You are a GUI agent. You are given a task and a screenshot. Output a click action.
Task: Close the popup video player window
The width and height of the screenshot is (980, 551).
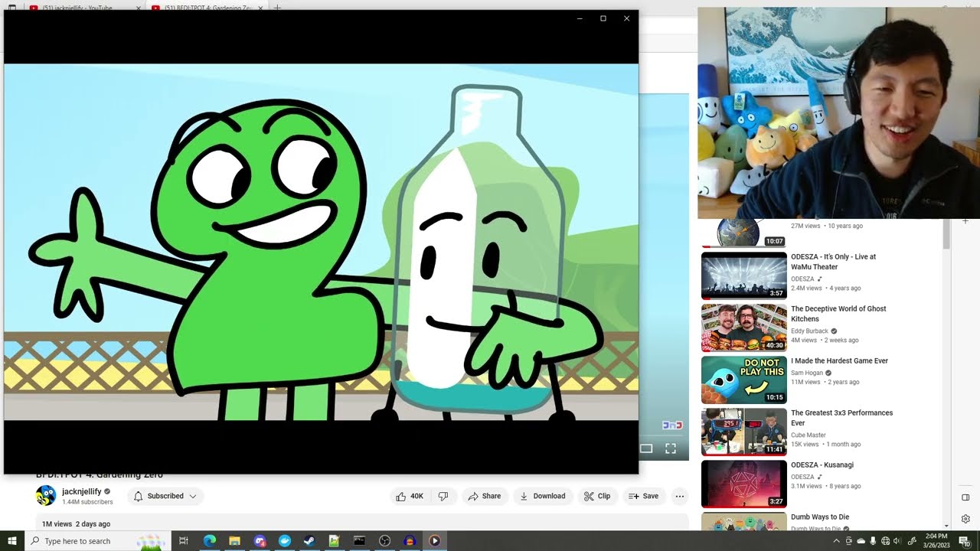coord(626,18)
